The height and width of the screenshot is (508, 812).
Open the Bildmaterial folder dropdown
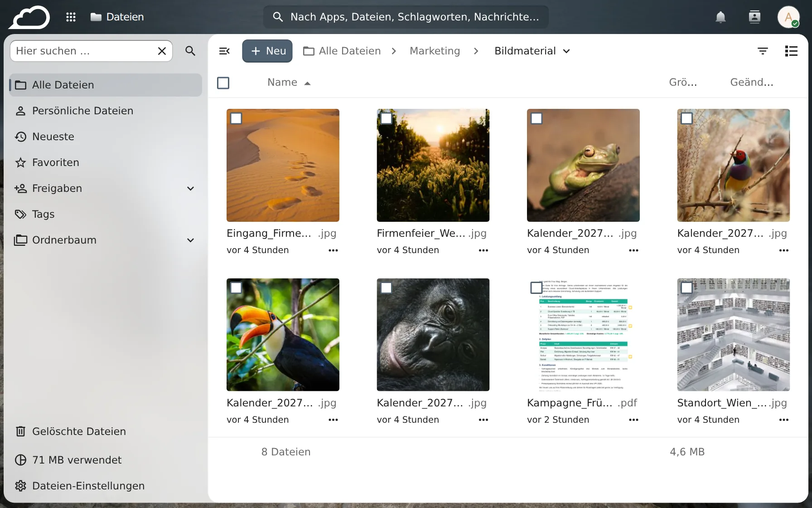pyautogui.click(x=532, y=51)
